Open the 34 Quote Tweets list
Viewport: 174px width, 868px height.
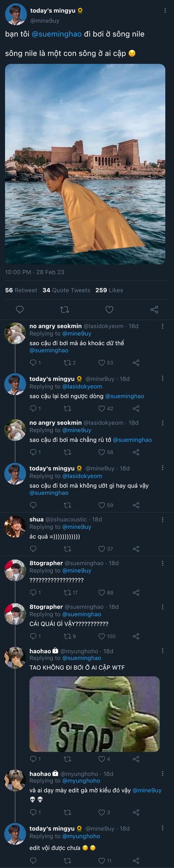click(x=66, y=290)
